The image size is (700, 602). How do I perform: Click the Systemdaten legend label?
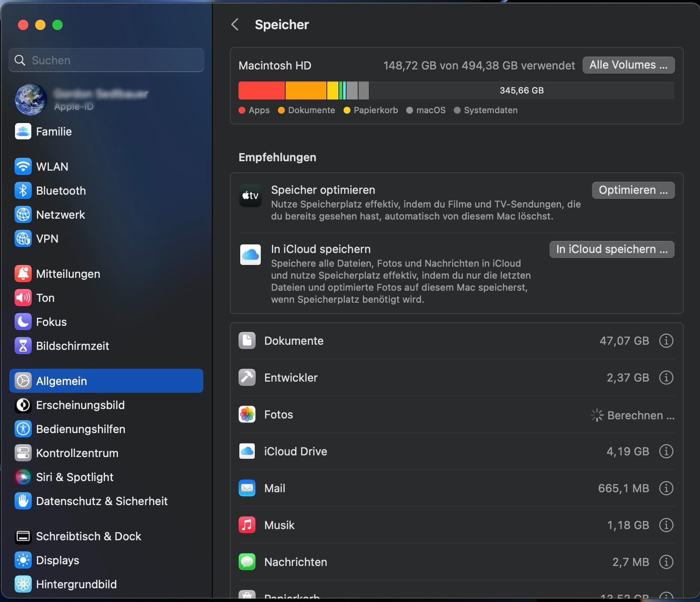point(491,110)
